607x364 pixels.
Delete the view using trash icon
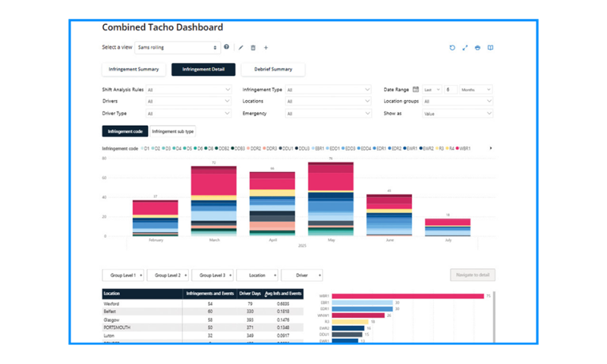click(x=253, y=48)
